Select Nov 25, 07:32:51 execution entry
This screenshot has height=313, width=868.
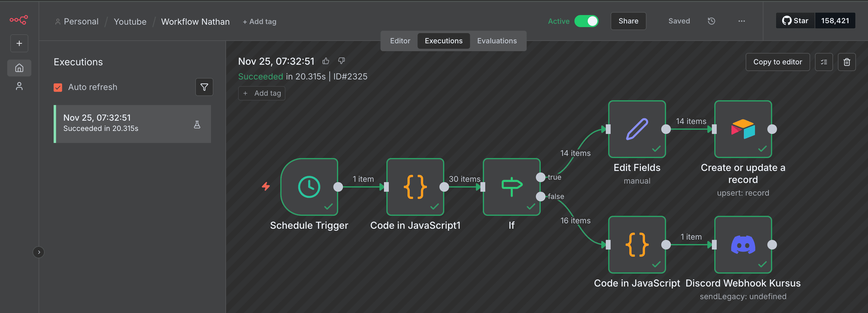point(132,124)
